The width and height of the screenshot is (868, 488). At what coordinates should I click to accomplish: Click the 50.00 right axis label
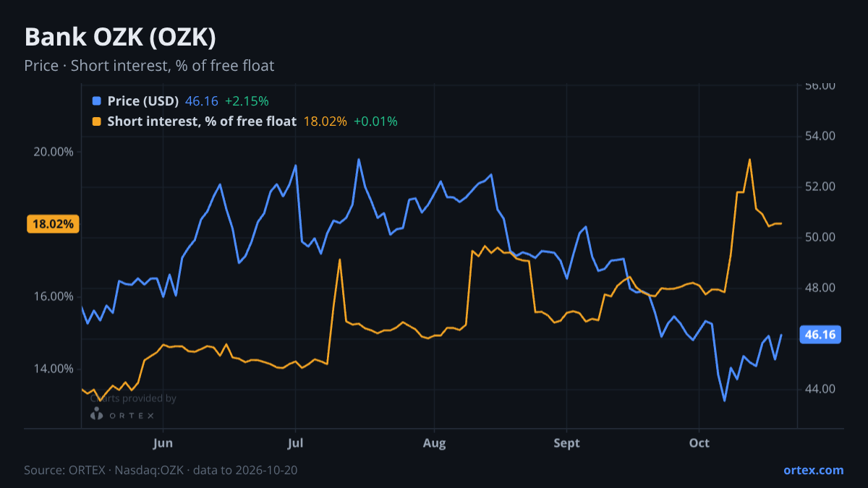point(820,237)
